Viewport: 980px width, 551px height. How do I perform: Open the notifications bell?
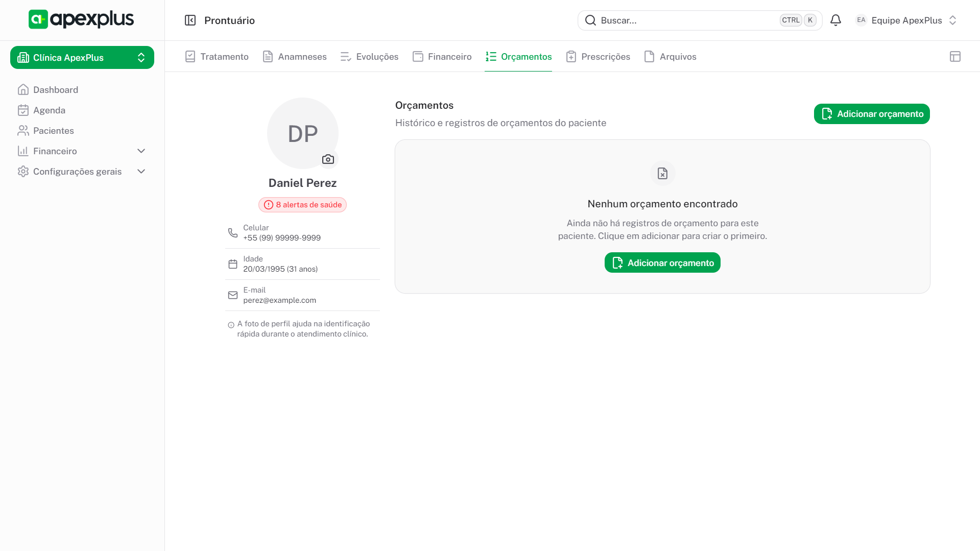835,20
